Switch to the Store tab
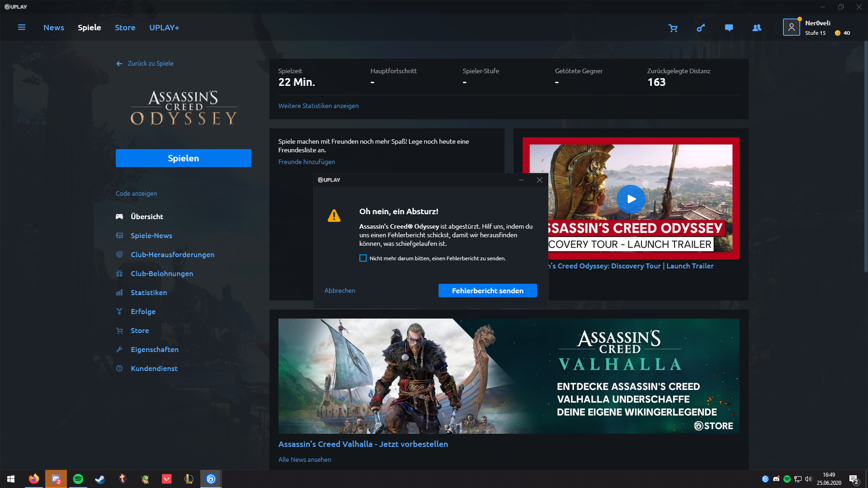Screen dimensions: 868x488 pyautogui.click(x=125, y=28)
